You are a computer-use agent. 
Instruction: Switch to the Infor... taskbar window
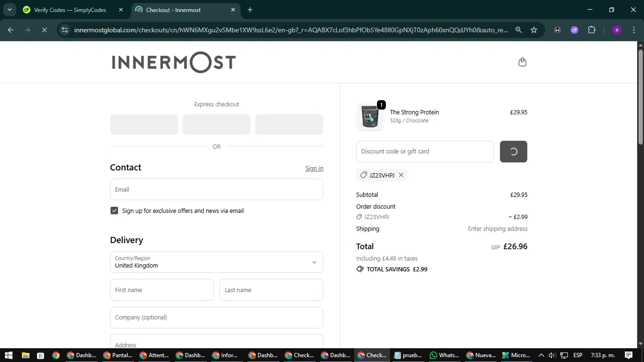pos(225,355)
